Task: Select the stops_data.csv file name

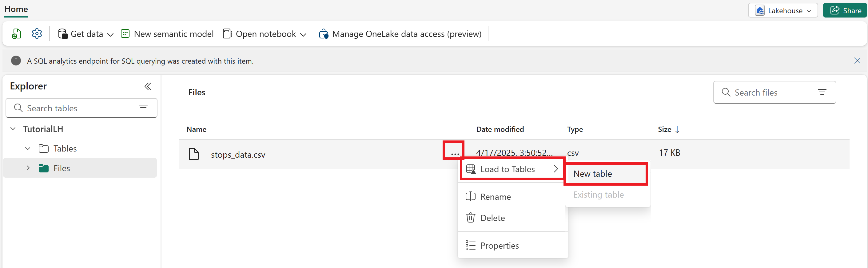Action: (238, 155)
